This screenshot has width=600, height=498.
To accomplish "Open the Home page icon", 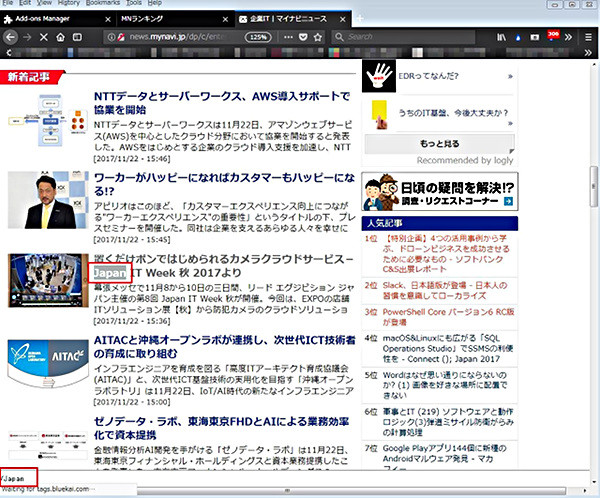I will pyautogui.click(x=60, y=37).
